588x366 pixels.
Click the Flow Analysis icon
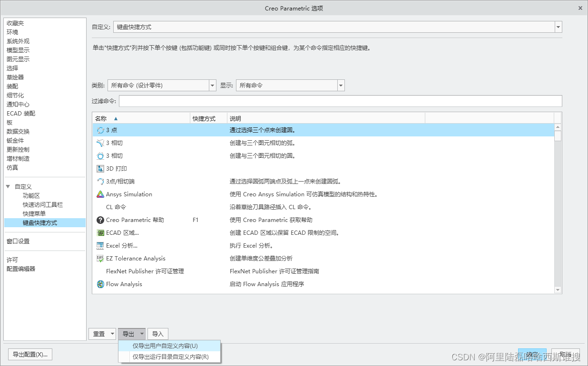click(x=100, y=284)
